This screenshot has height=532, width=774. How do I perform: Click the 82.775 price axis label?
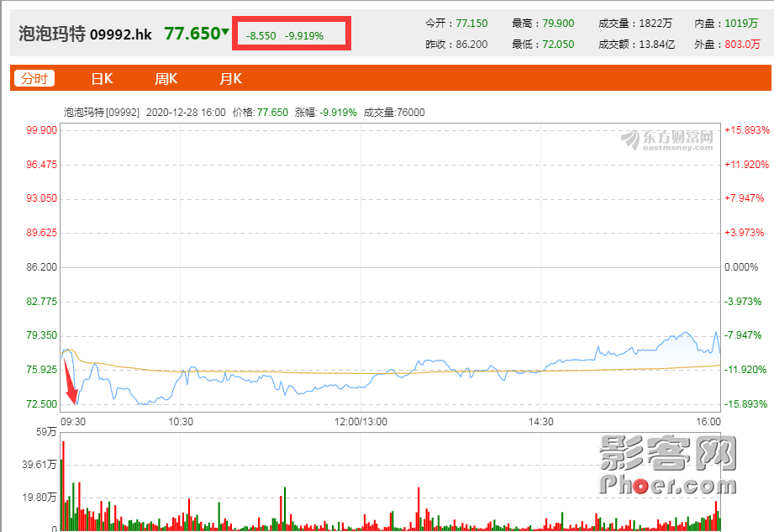tap(41, 302)
